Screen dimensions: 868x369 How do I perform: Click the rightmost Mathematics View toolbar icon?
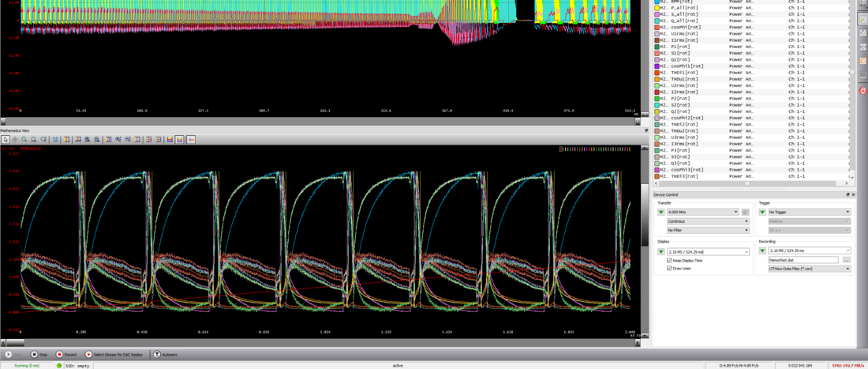pyautogui.click(x=191, y=139)
